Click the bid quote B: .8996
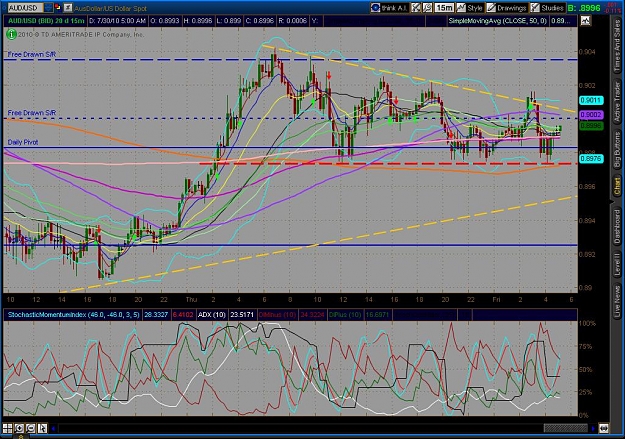The image size is (625, 439). coord(584,8)
